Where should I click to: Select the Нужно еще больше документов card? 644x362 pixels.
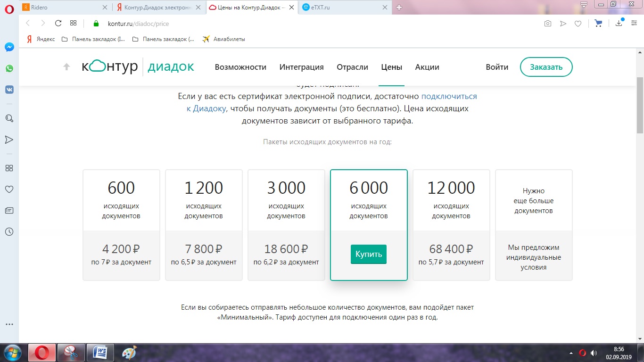pos(534,225)
